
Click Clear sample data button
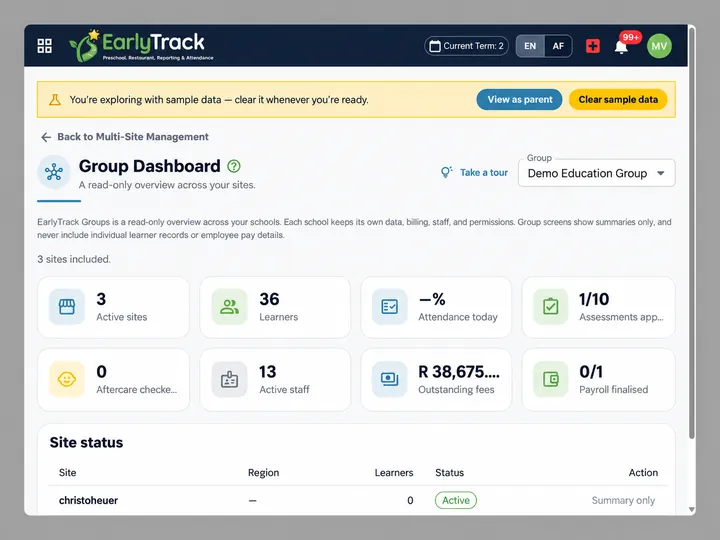click(618, 100)
